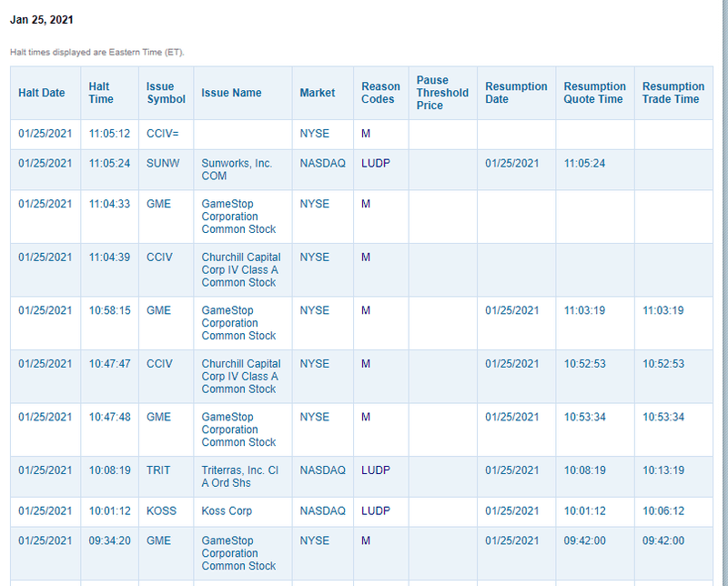Click the Jan 25, 2021 date heading
This screenshot has width=728, height=586.
(x=42, y=20)
